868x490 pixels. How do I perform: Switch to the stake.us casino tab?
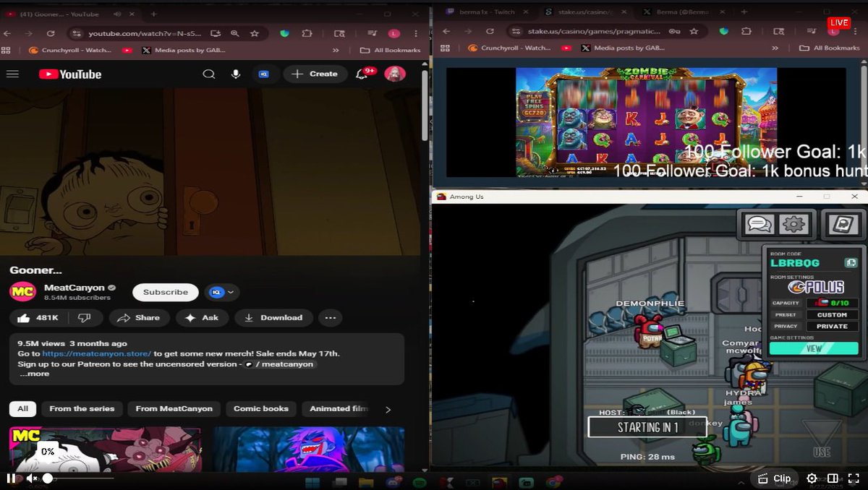[x=583, y=12]
